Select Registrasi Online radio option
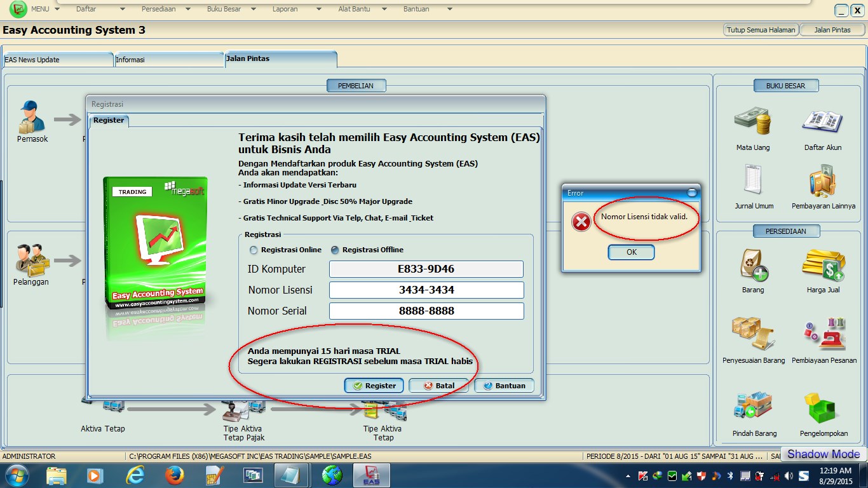 pyautogui.click(x=286, y=250)
